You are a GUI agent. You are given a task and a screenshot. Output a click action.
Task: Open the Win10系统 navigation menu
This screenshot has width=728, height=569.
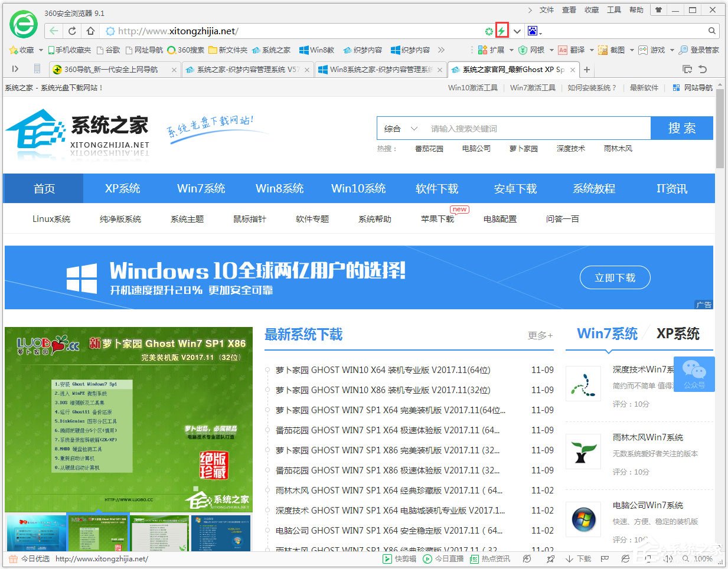click(358, 188)
